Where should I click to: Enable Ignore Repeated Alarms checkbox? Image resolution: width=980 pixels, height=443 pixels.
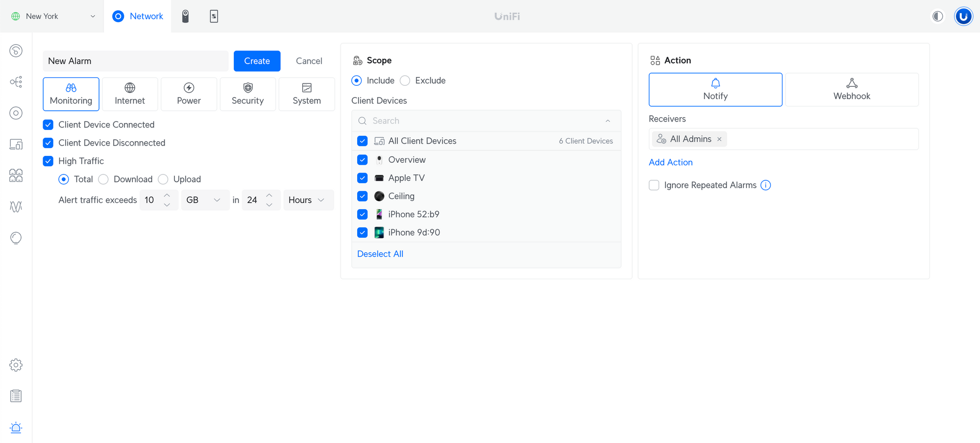[654, 185]
